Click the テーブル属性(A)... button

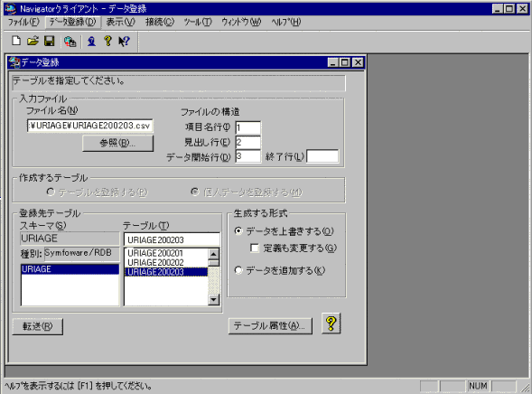tap(270, 326)
